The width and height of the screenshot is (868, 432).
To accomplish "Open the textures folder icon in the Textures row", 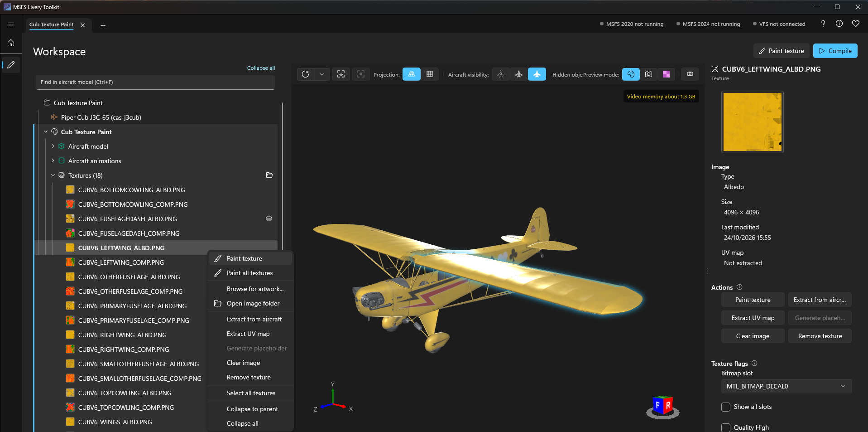I will pyautogui.click(x=269, y=175).
